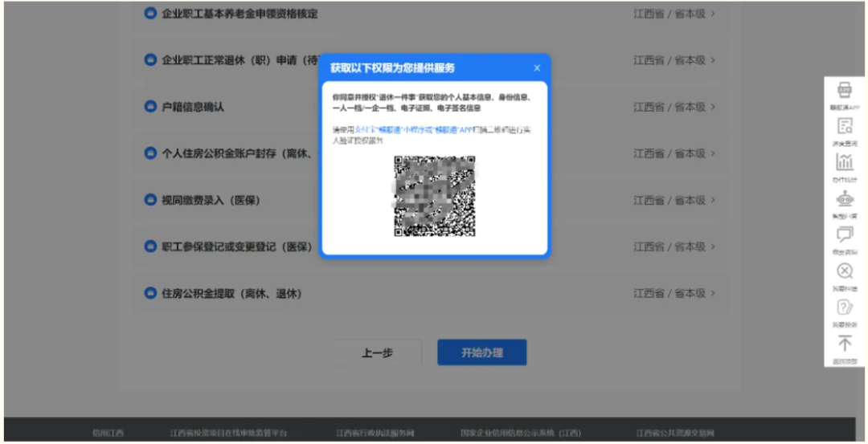This screenshot has width=868, height=444.
Task: Expand 江西省/省本级 chevron for 住房公积金提取
Action: pos(713,293)
